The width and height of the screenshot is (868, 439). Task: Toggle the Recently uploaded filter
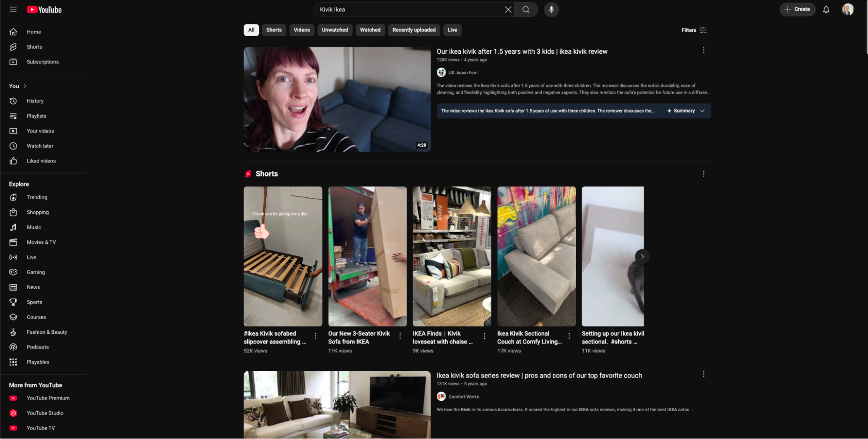coord(413,30)
